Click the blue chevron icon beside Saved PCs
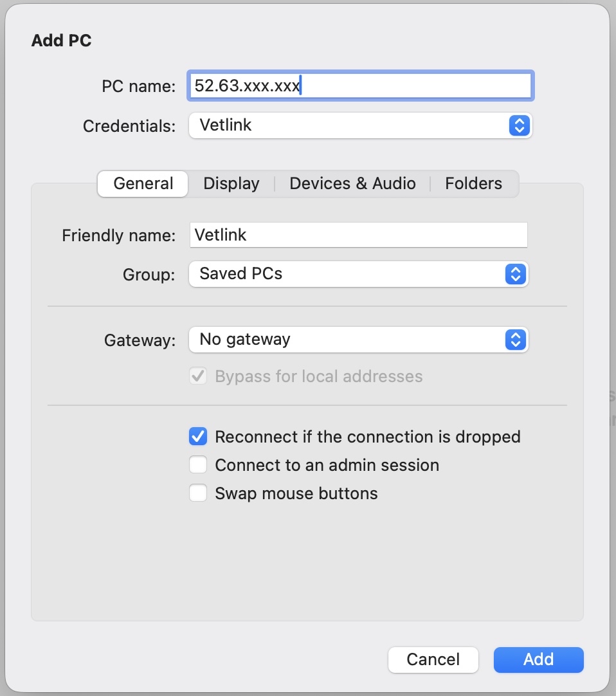 (x=514, y=274)
